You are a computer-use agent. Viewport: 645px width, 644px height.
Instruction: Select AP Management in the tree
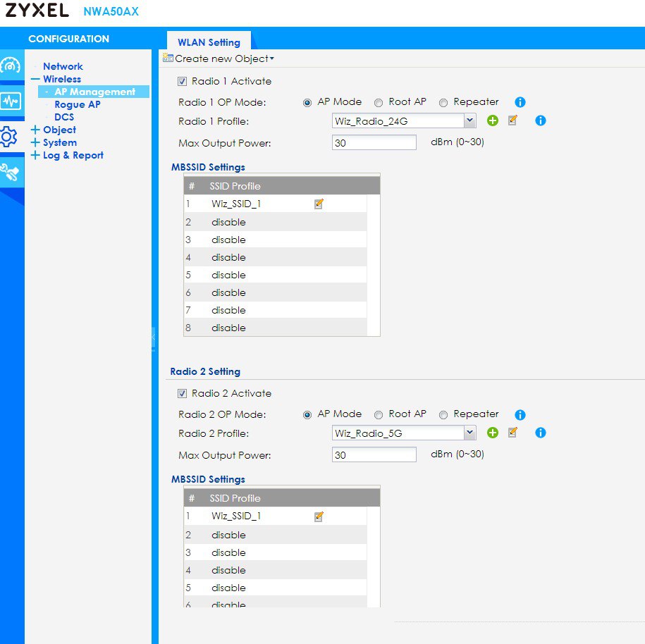[94, 92]
